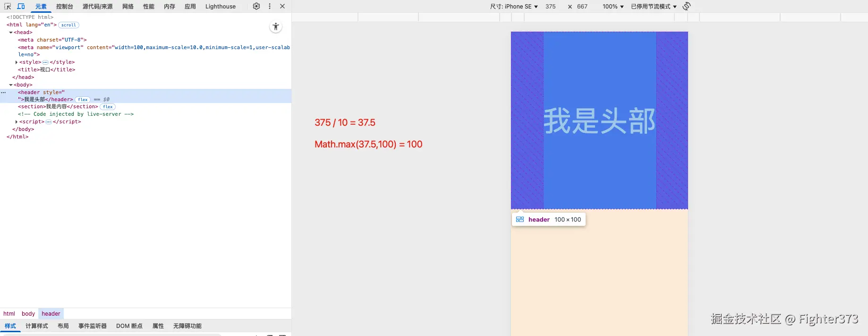
Task: Select the meta viewport node
Action: click(154, 51)
